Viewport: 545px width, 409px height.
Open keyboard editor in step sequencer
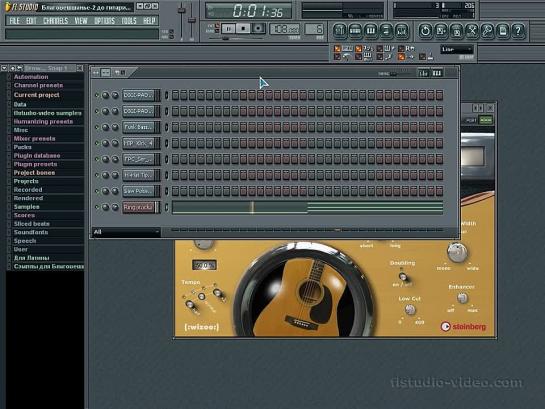[x=437, y=73]
